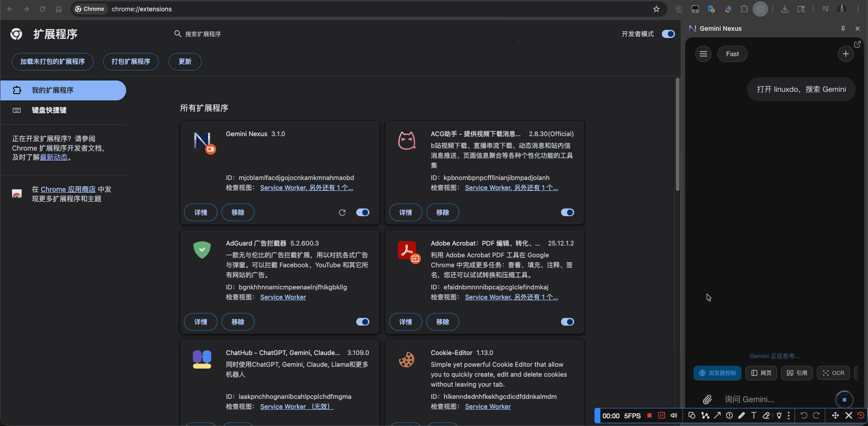The height and width of the screenshot is (426, 868).
Task: Disable the ACG助手 extension
Action: [567, 213]
